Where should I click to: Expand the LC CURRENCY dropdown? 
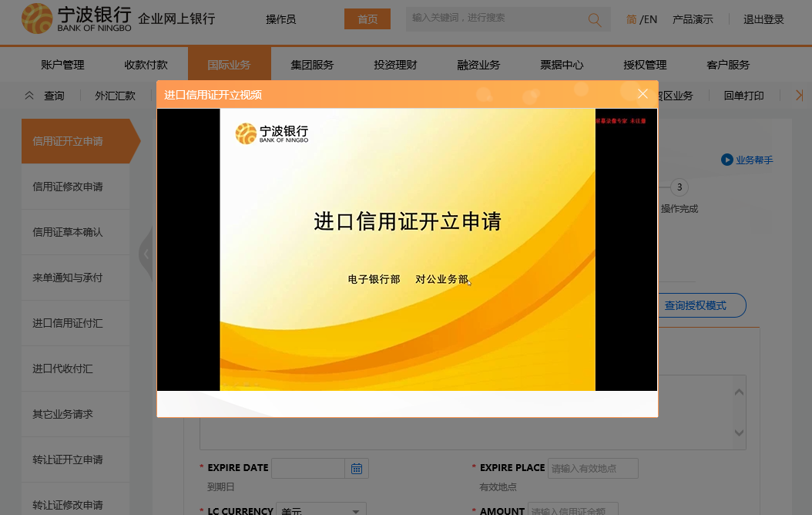point(355,510)
